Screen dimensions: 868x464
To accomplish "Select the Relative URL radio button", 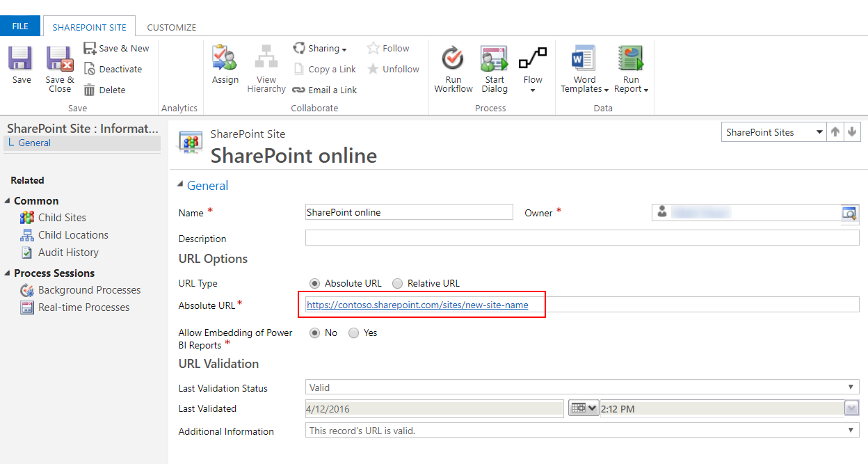I will click(x=397, y=283).
